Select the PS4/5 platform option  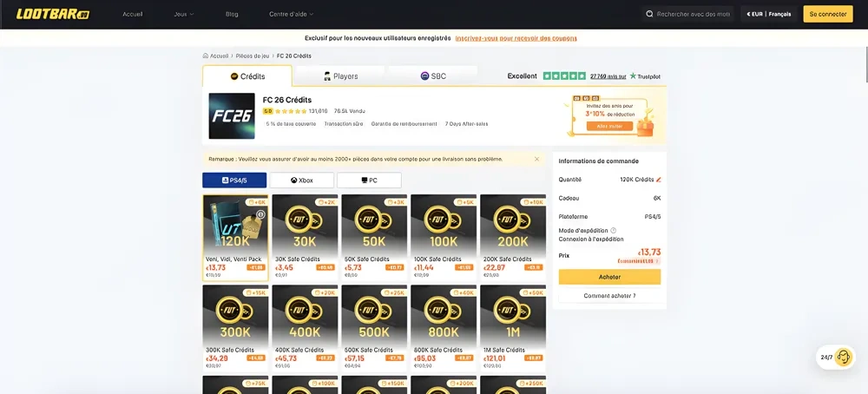(x=234, y=181)
